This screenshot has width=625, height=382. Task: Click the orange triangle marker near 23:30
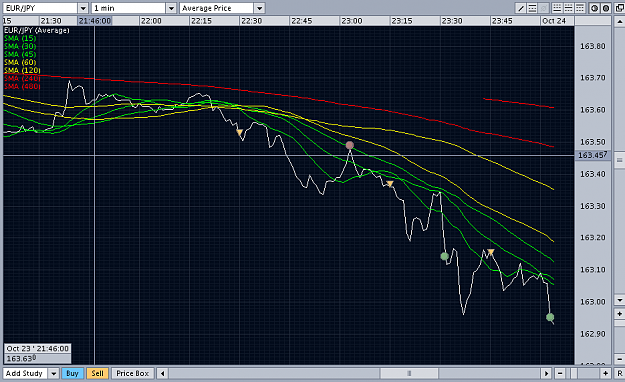click(x=491, y=252)
